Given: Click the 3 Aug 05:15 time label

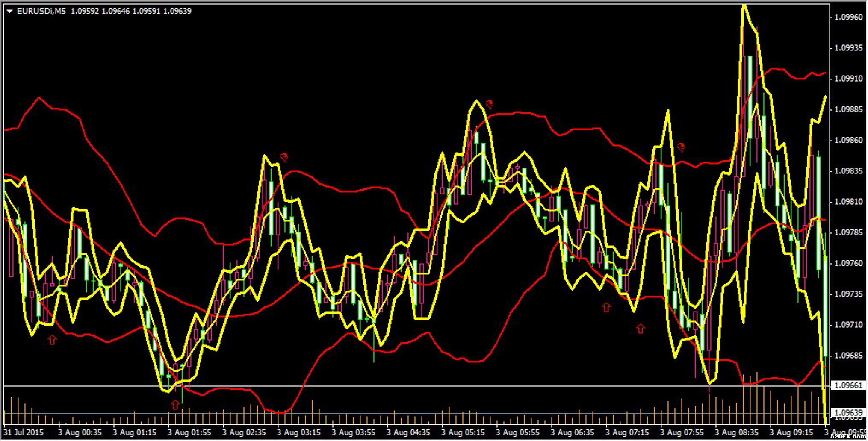Looking at the screenshot, I should pyautogui.click(x=463, y=432).
